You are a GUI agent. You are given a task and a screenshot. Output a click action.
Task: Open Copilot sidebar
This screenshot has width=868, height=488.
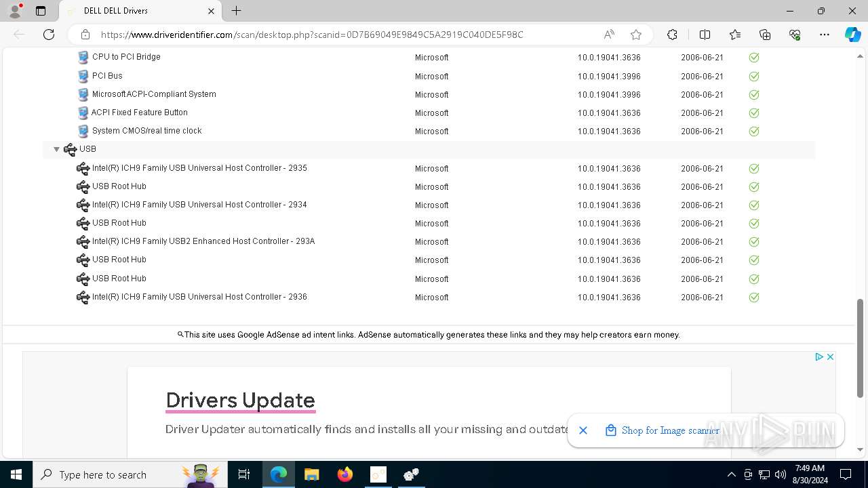pos(852,35)
